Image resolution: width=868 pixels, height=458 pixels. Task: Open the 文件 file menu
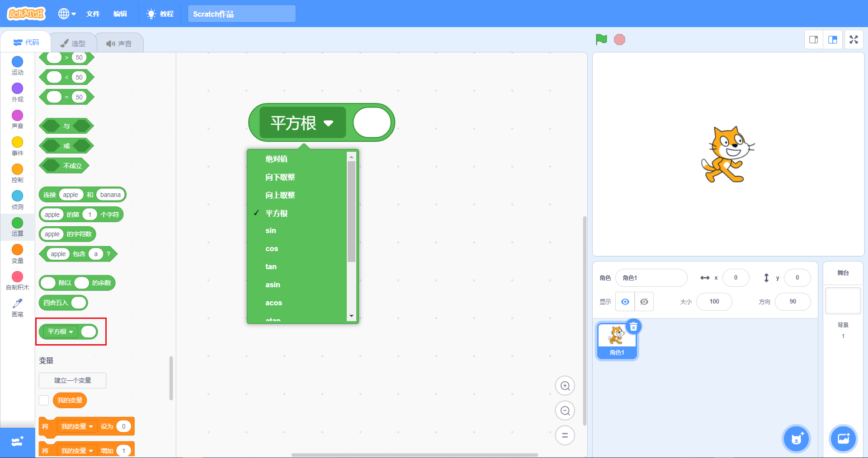coord(93,14)
